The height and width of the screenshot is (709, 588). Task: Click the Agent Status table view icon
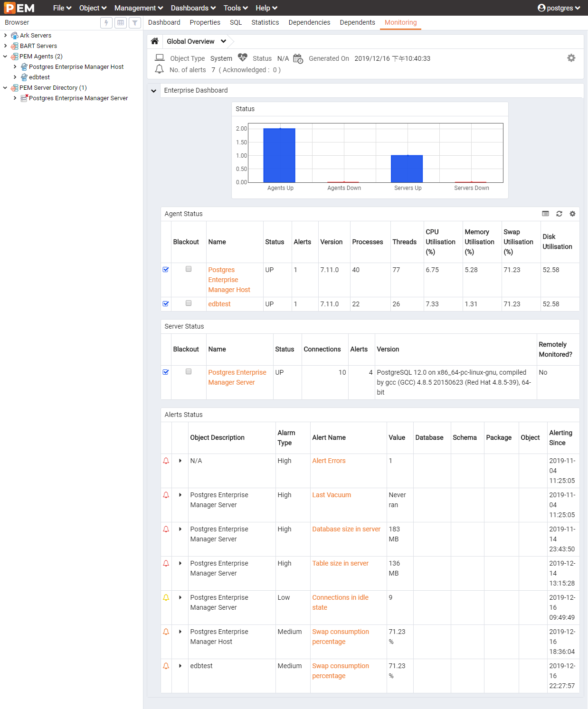coord(546,214)
